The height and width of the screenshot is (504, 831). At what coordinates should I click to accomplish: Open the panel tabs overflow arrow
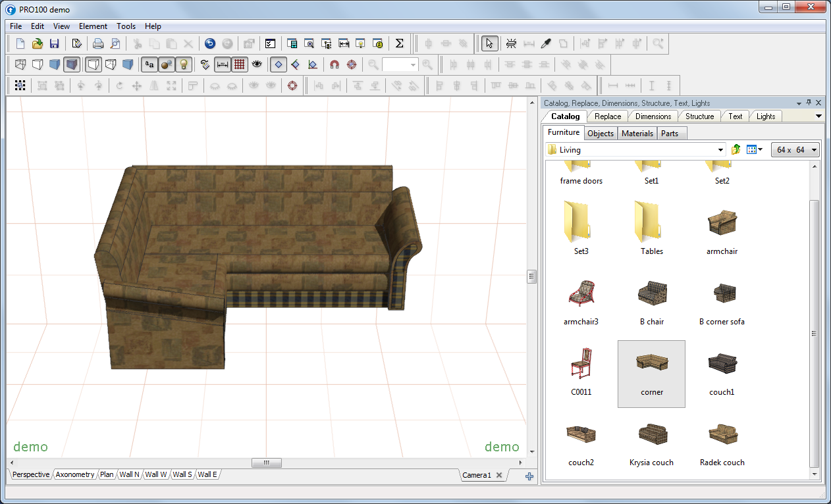point(818,116)
